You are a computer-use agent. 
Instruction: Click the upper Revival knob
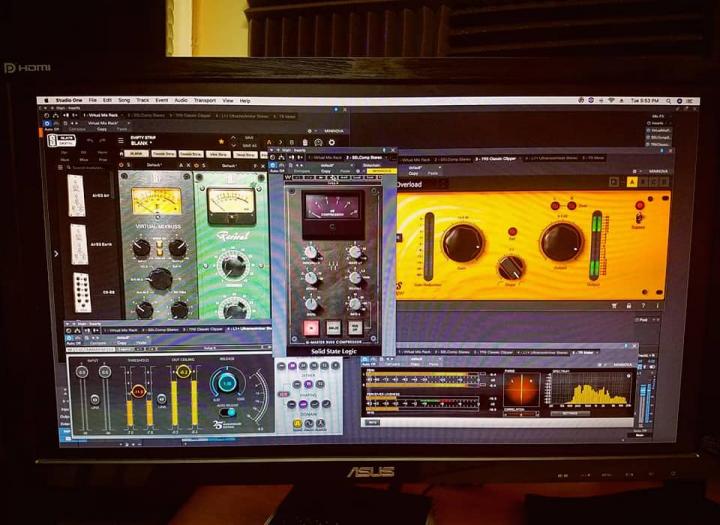(234, 265)
